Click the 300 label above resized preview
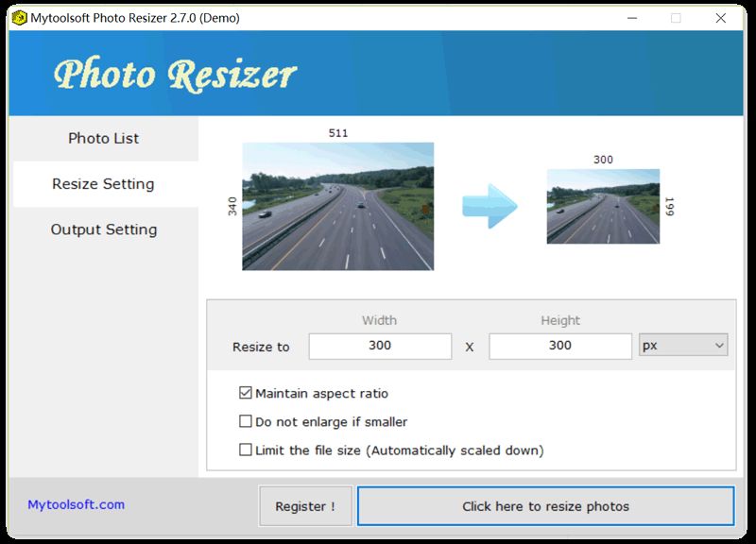This screenshot has height=544, width=756. [x=603, y=160]
